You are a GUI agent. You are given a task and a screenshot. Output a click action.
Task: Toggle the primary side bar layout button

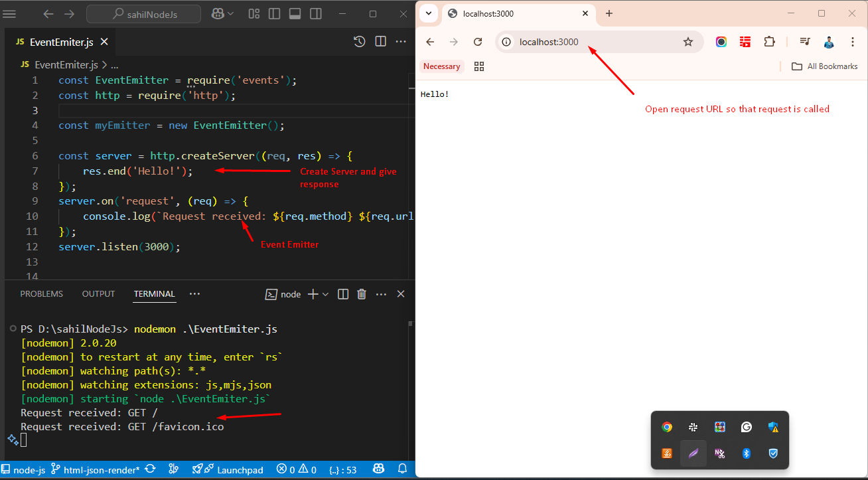tap(273, 13)
